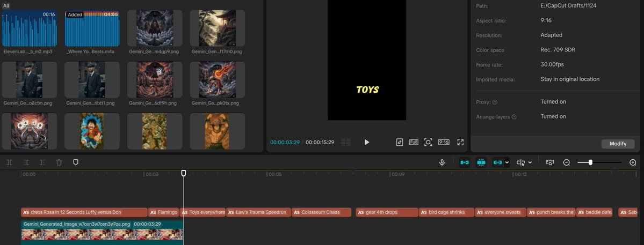The height and width of the screenshot is (245, 644).
Task: Select the 'baddie defe' text clip
Action: point(594,212)
